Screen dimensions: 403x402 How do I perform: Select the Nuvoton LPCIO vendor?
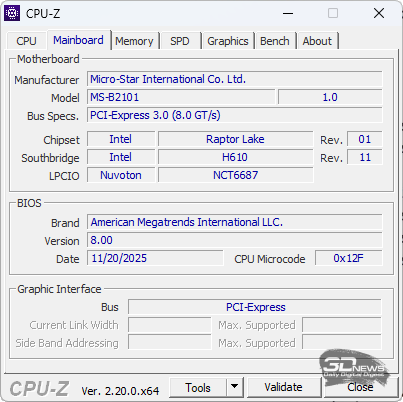coord(121,175)
